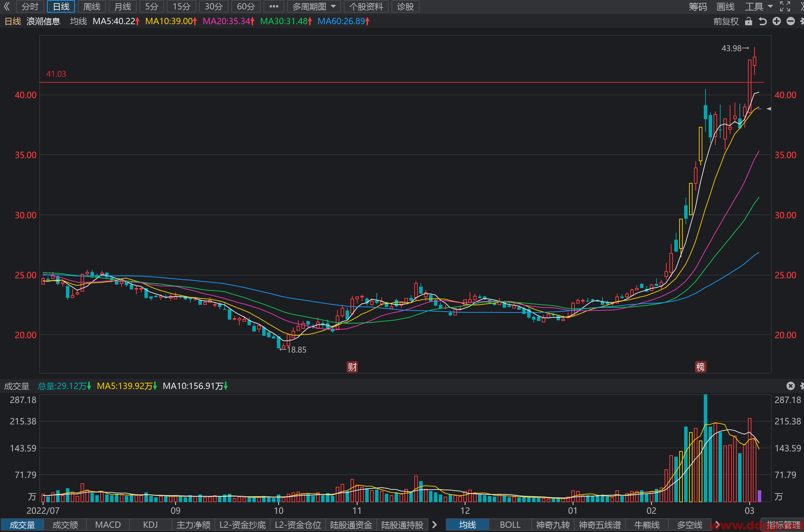Viewport: 804px width, 532px height.
Task: Select the 成交额 indicator tab
Action: [x=65, y=525]
